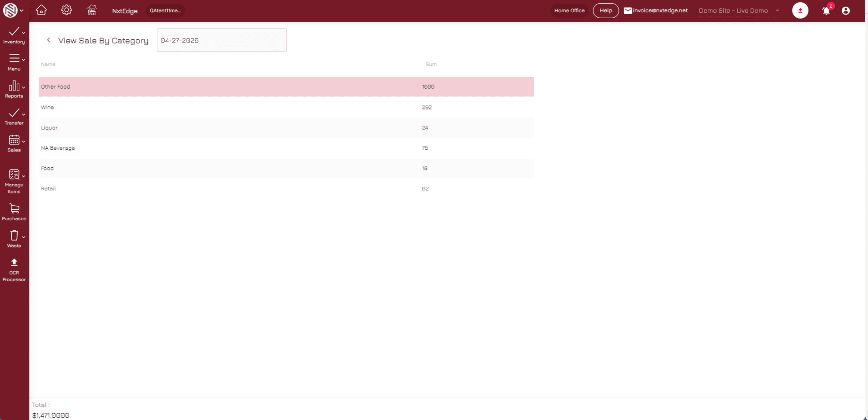Screen dimensions: 868x420
Task: Click the round upload button in header
Action: pos(800,10)
